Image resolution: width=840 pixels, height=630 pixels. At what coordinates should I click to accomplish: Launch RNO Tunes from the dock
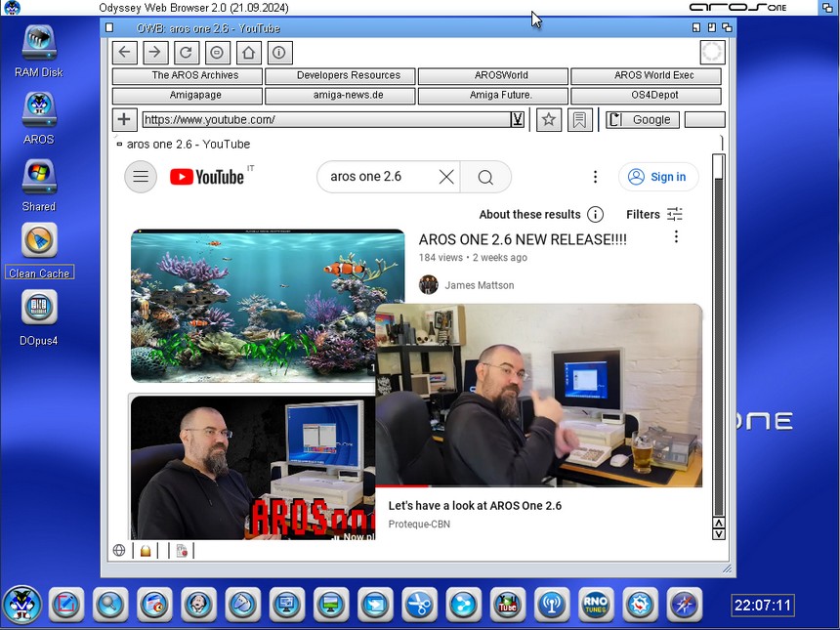click(596, 605)
